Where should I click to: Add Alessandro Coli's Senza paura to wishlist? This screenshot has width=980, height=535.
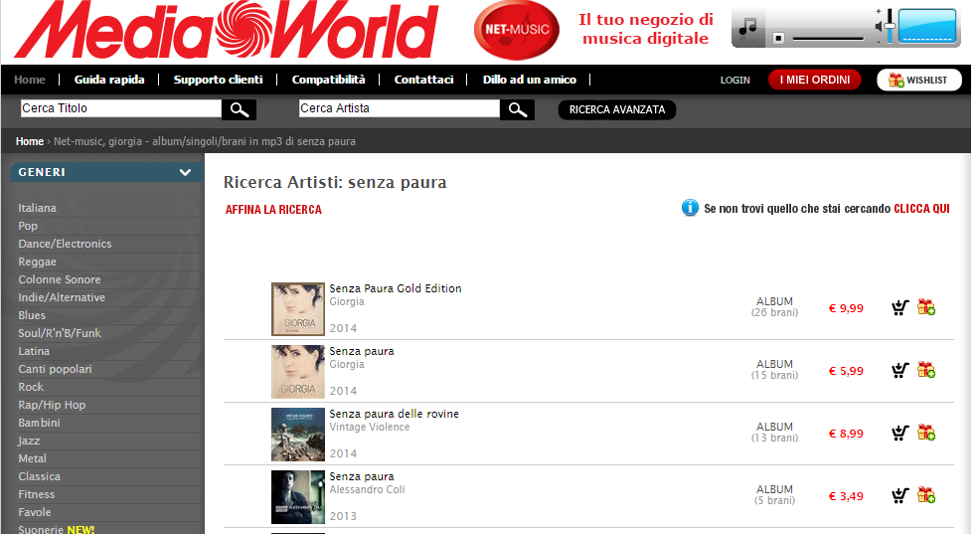click(926, 495)
